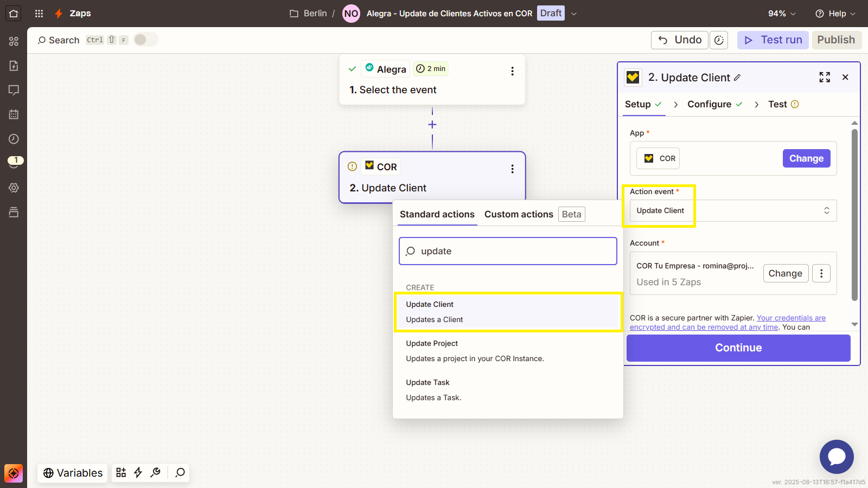
Task: Click the Beta label
Action: [x=571, y=214]
